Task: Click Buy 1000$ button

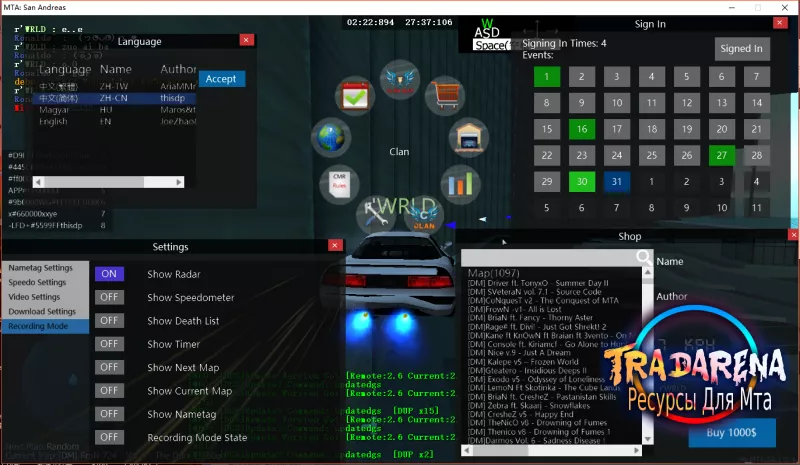Action: point(732,432)
